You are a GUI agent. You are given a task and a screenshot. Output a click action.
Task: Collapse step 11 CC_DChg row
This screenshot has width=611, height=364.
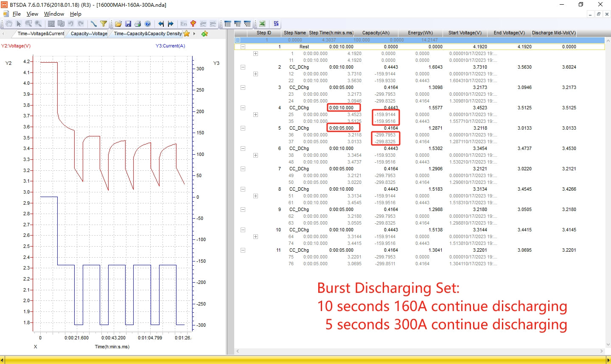(x=243, y=250)
